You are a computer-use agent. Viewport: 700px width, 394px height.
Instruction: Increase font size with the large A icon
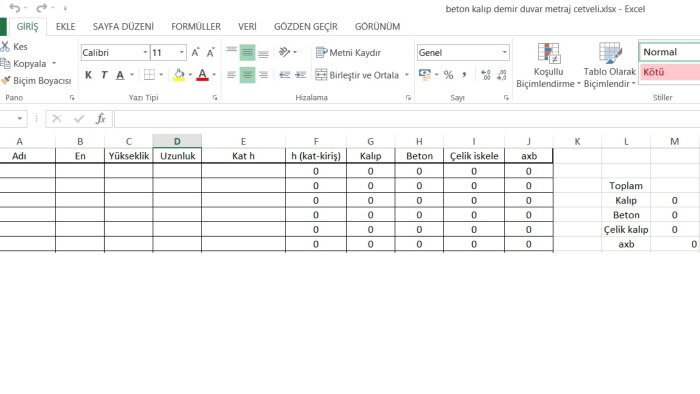coord(195,52)
